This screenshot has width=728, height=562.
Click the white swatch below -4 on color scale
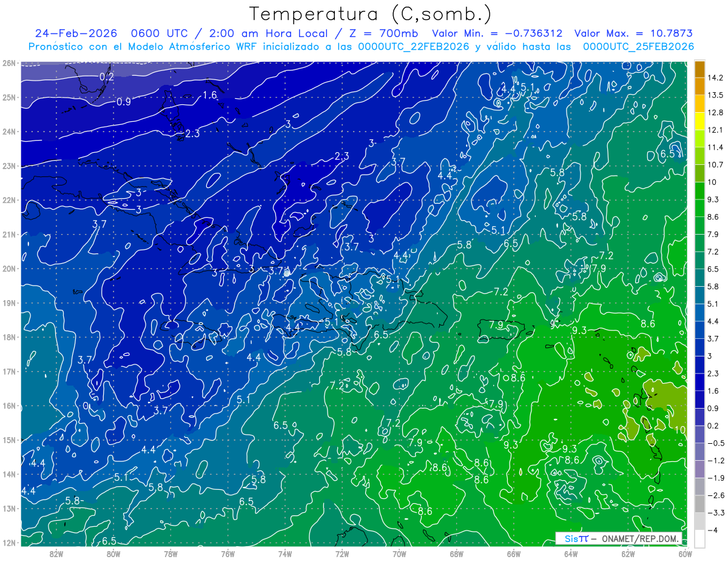699,538
